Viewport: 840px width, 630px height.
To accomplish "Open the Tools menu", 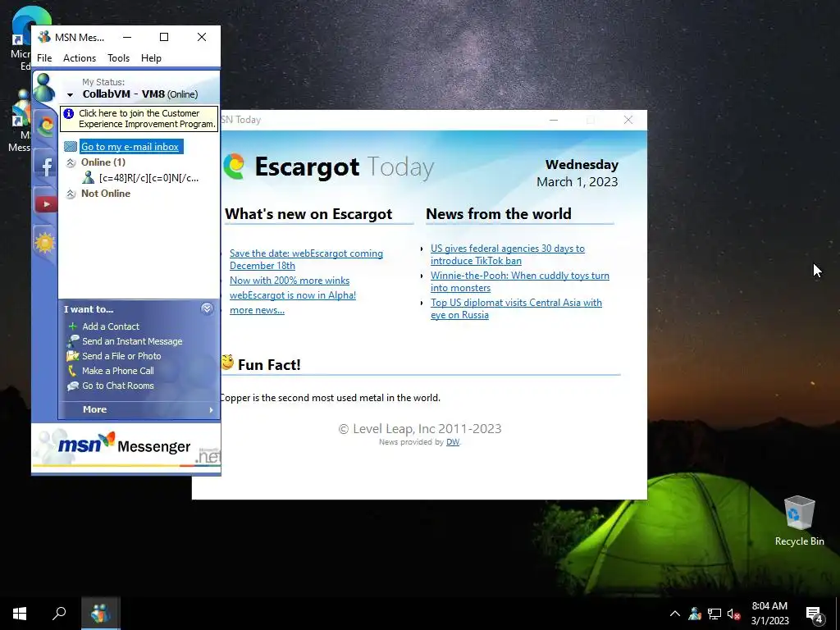I will pos(118,58).
